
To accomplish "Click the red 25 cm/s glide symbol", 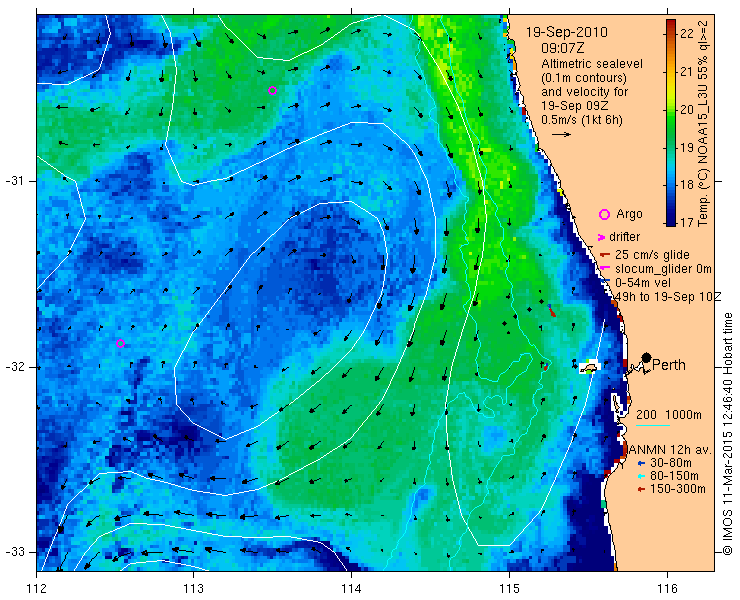I will pos(605,255).
